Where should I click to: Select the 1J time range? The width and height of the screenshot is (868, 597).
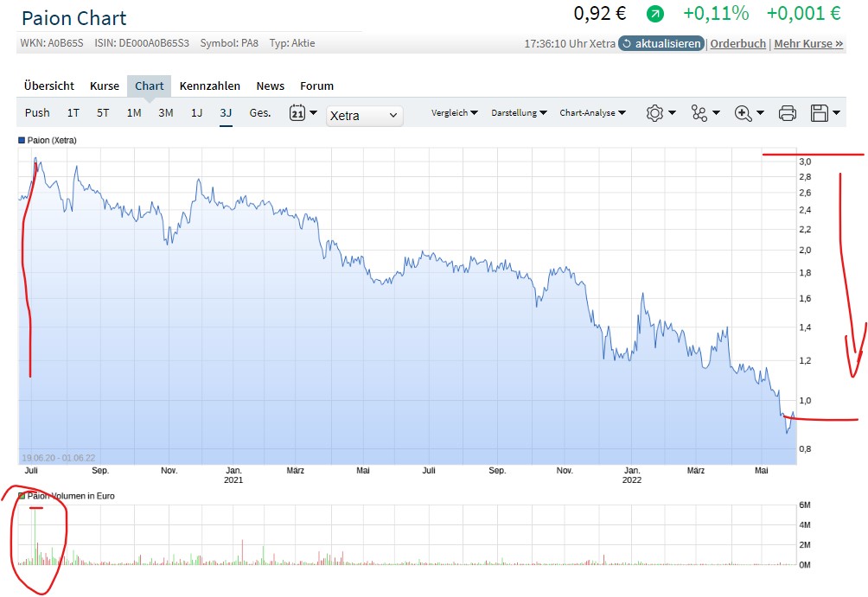click(196, 113)
